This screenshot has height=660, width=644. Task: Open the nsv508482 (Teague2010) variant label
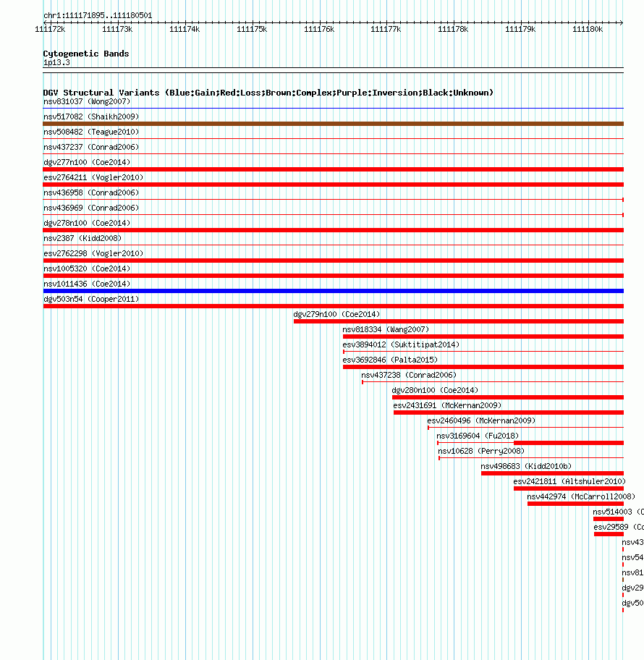point(91,132)
